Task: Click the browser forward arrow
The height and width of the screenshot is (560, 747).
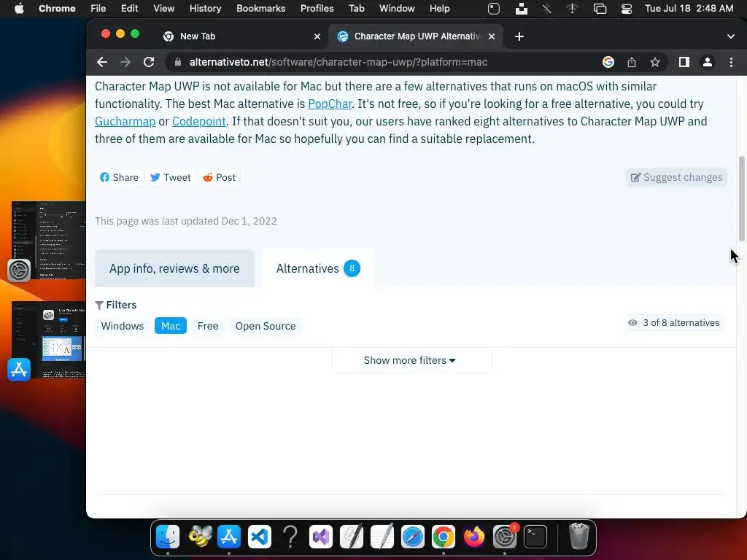Action: [x=125, y=62]
